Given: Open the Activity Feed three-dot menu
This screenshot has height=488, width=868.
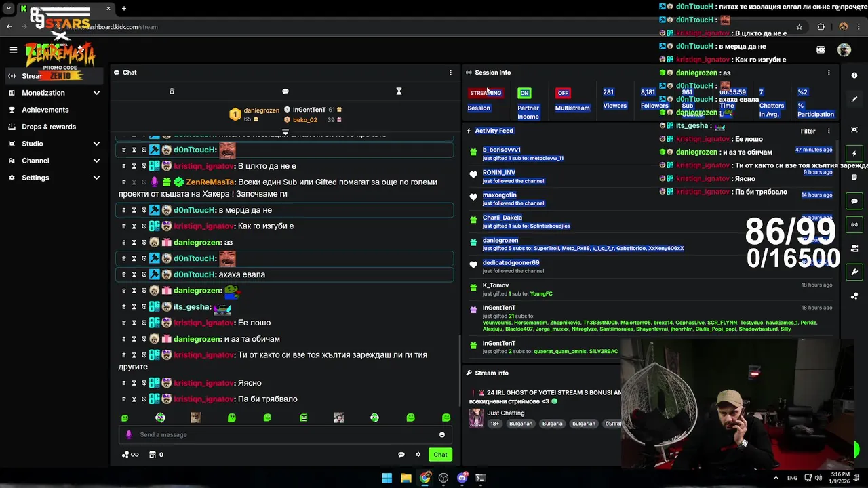Looking at the screenshot, I should tap(829, 131).
